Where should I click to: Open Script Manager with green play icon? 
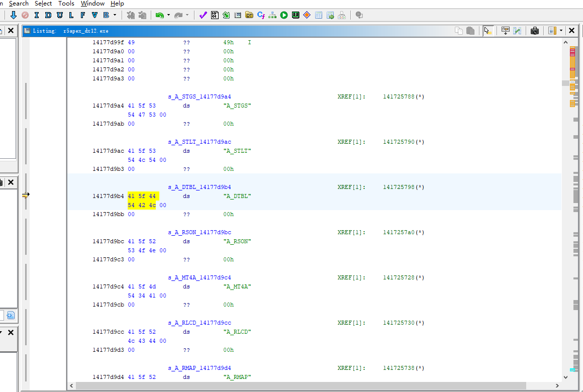coord(284,15)
